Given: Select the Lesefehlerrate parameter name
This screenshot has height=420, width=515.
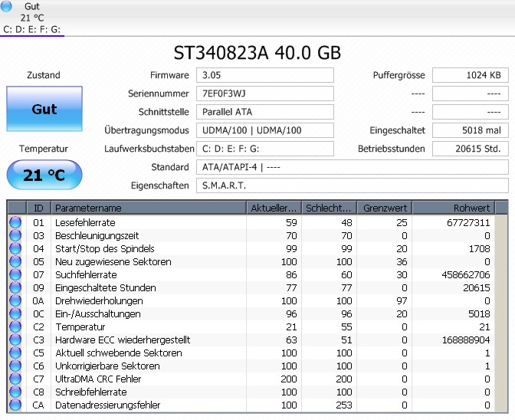Looking at the screenshot, I should 85,222.
